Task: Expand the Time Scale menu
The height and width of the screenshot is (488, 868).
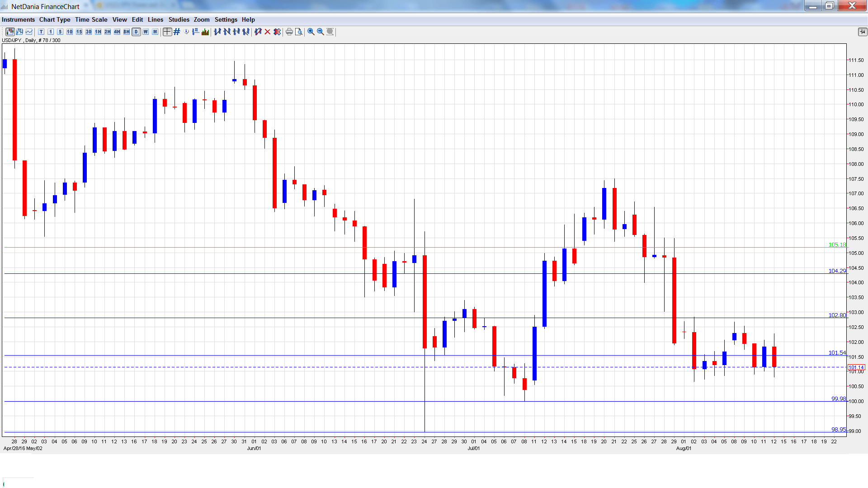Action: pyautogui.click(x=91, y=19)
